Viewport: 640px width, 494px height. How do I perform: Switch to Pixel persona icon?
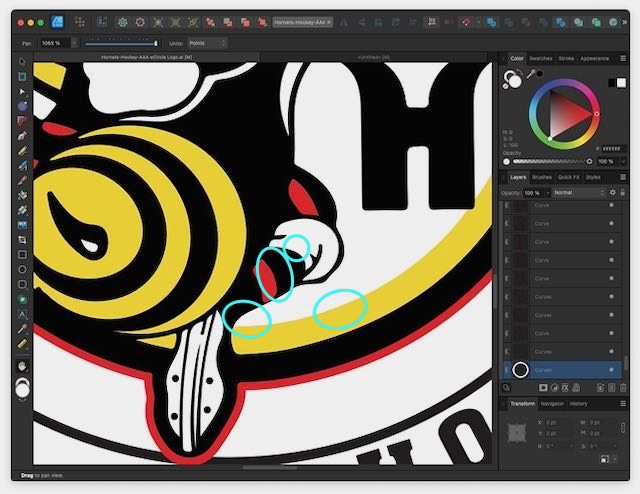pos(80,22)
